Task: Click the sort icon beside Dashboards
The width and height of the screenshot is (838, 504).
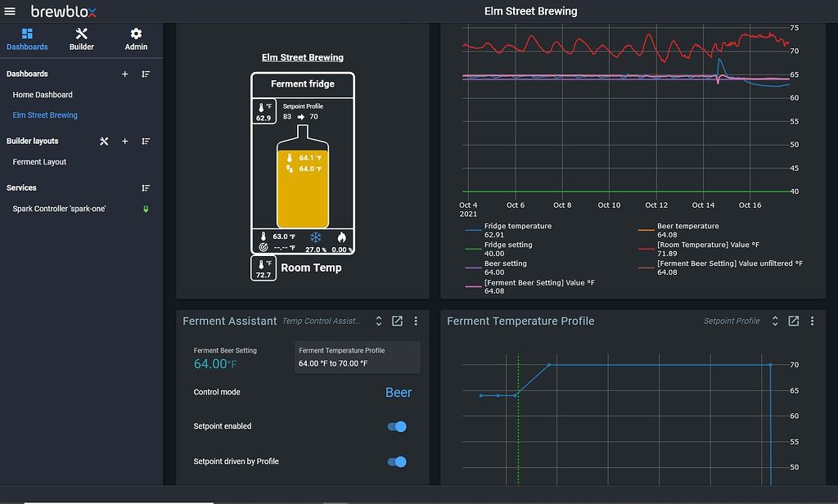Action: (146, 74)
